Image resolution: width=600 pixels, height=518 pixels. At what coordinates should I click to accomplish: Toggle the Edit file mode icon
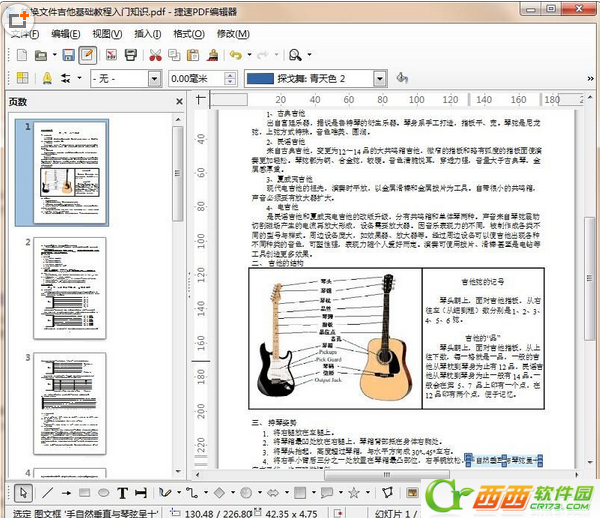click(x=88, y=54)
